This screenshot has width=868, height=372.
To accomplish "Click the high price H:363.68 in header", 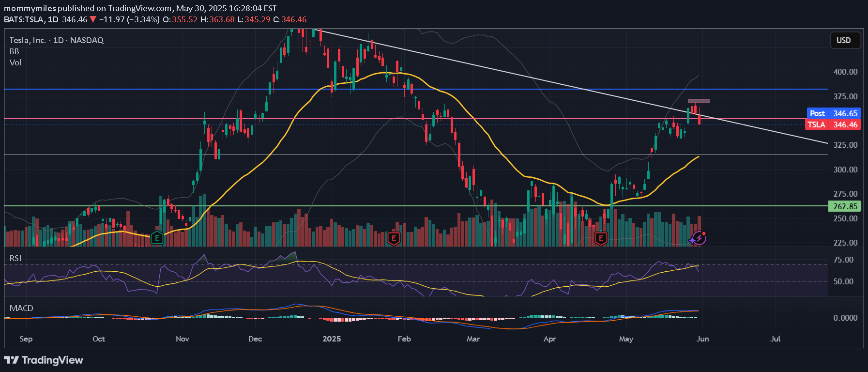I will [217, 19].
